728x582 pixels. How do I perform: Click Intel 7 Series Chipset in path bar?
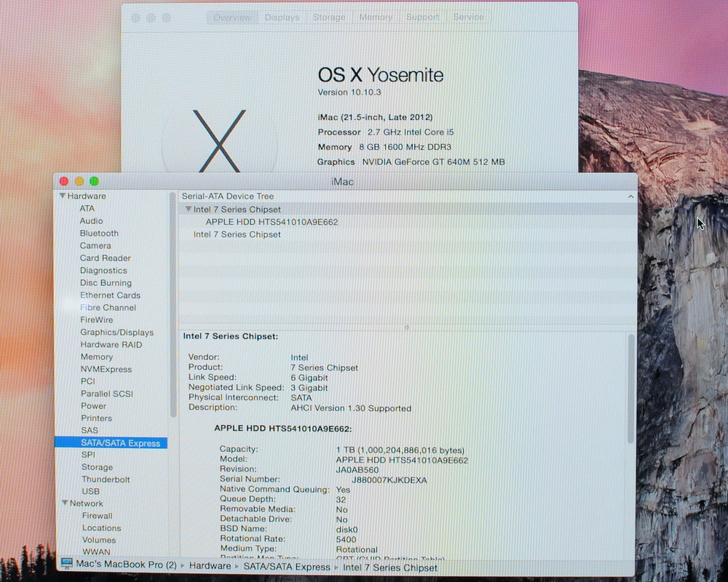coord(390,567)
